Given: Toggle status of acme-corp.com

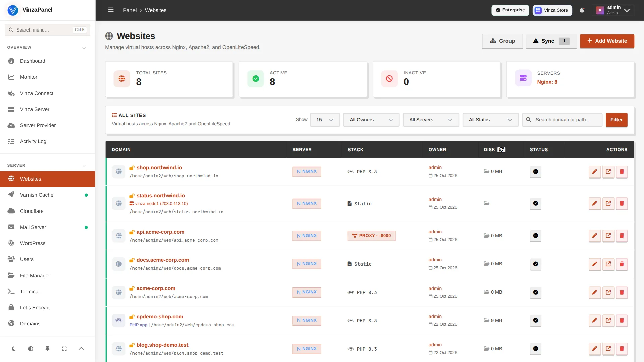Looking at the screenshot, I should click(536, 292).
